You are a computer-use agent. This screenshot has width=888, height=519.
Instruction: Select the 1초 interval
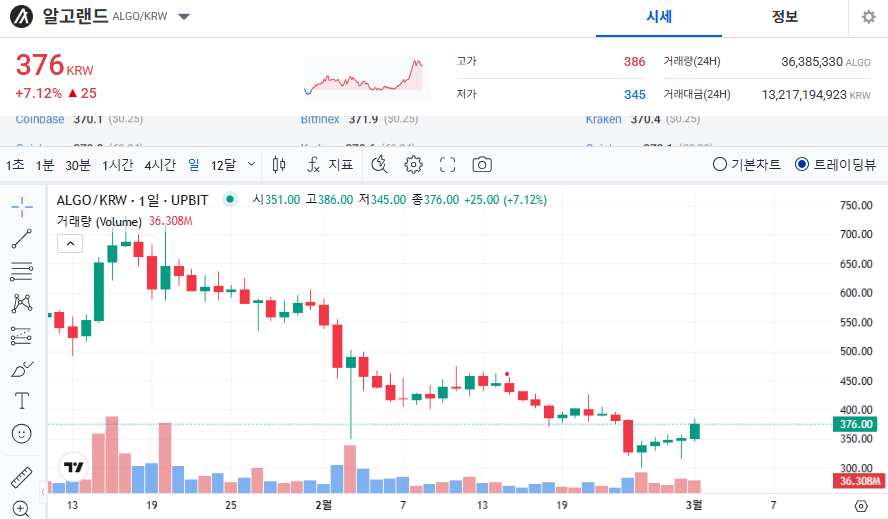coord(15,165)
